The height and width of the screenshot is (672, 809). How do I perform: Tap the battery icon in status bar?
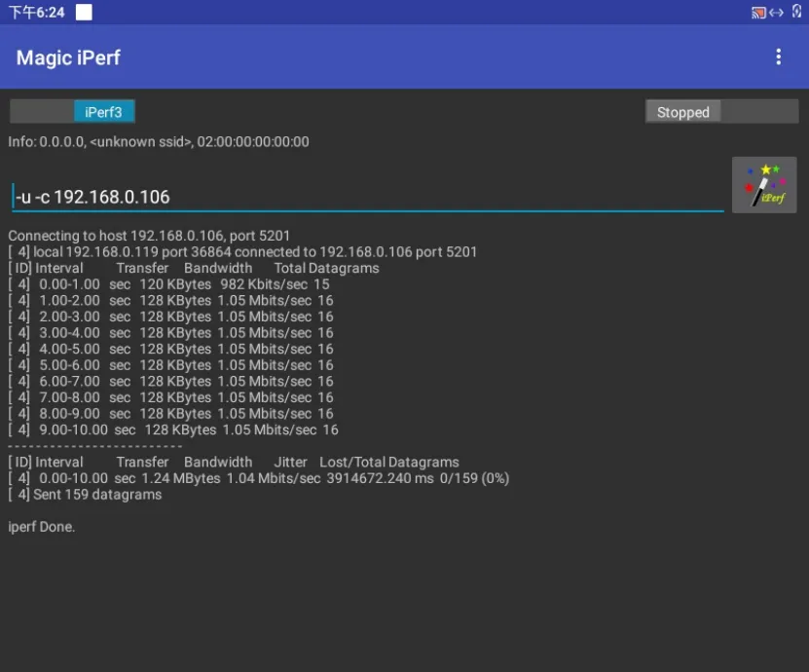point(797,13)
